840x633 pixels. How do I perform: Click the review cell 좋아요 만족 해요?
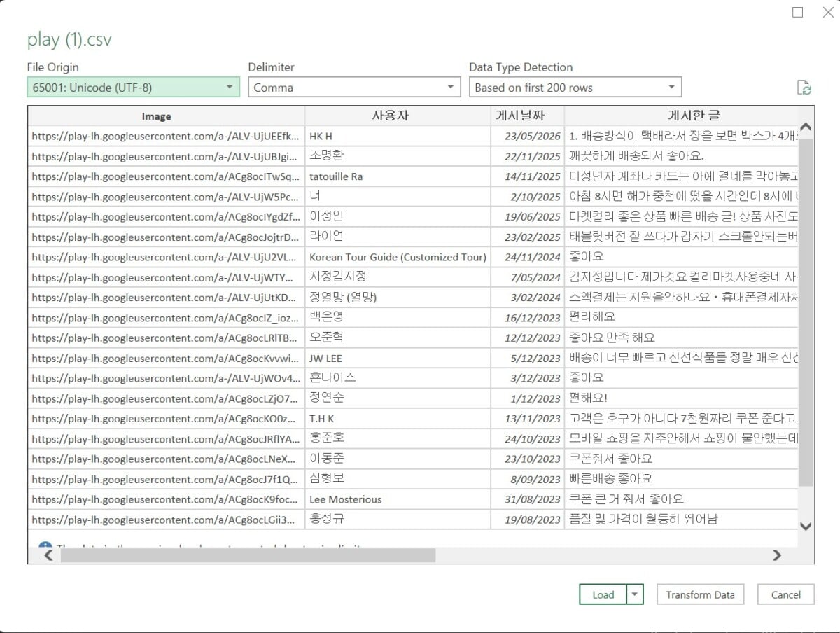681,338
